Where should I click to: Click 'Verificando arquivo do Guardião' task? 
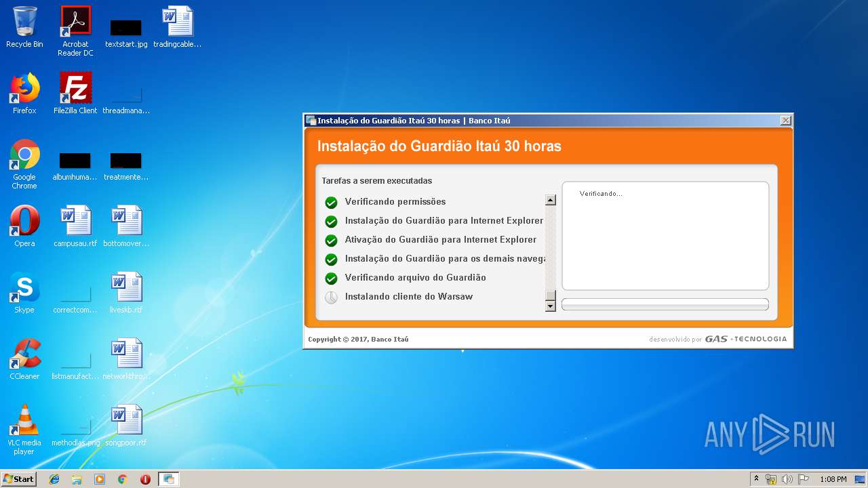pos(416,277)
